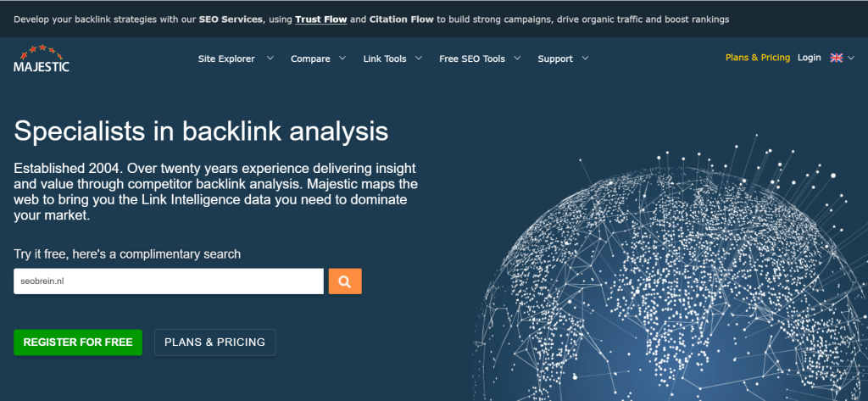Select Link Tools in navigation
The image size is (868, 401).
point(385,58)
